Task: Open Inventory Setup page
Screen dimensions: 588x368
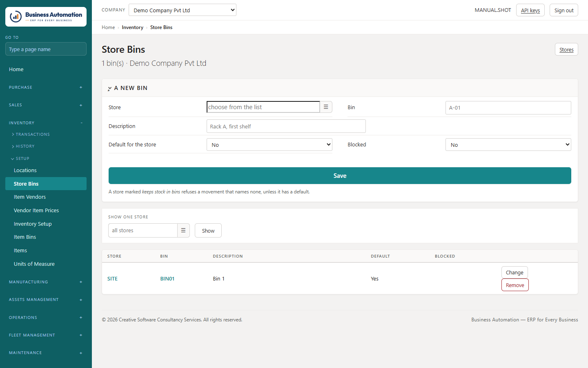Action: 46,224
